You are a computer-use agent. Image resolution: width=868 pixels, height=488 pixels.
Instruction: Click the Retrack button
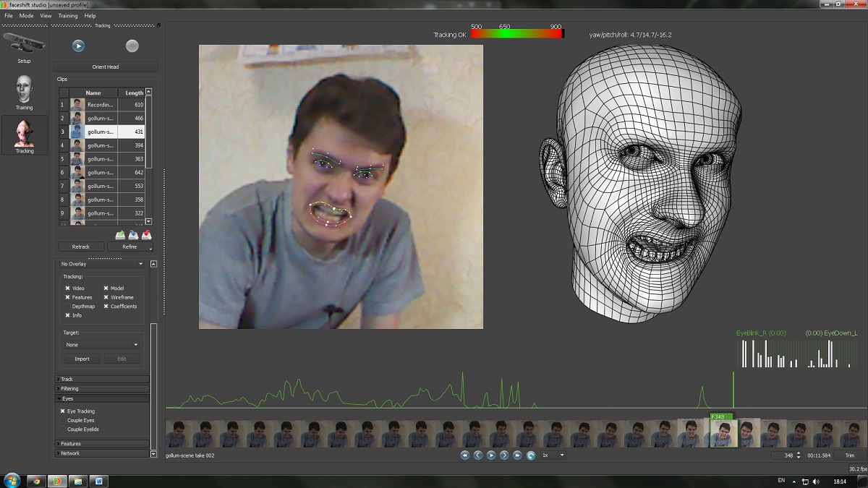point(81,247)
